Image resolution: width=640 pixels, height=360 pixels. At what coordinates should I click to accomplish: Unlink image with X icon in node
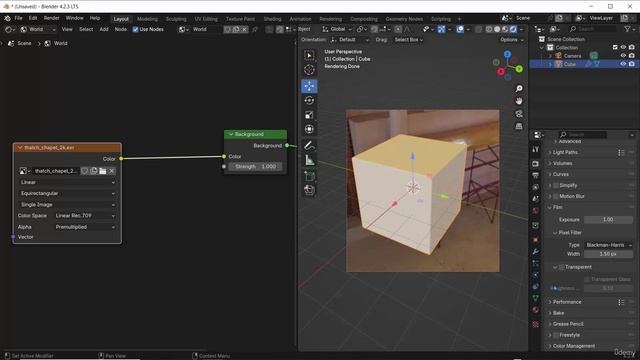coord(111,171)
